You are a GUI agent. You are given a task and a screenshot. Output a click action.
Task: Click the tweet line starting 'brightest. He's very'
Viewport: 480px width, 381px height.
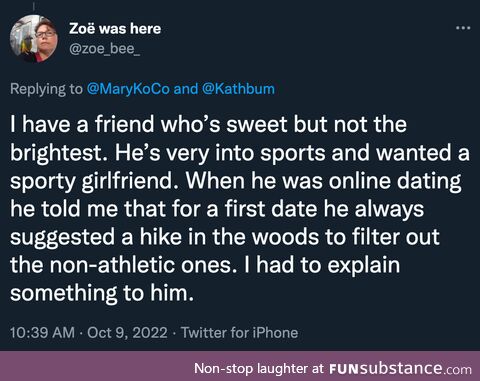click(x=240, y=153)
